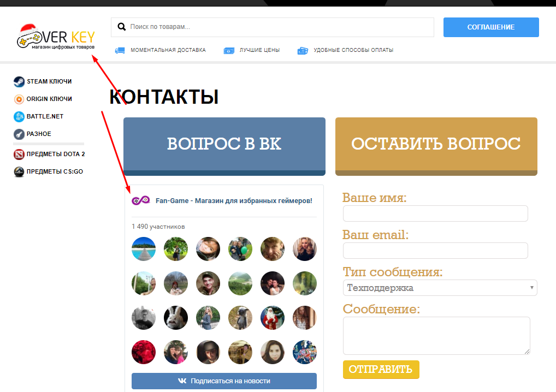Image resolution: width=556 pixels, height=392 pixels.
Task: Open the red-tinted crowd member avatar
Action: pos(144,352)
